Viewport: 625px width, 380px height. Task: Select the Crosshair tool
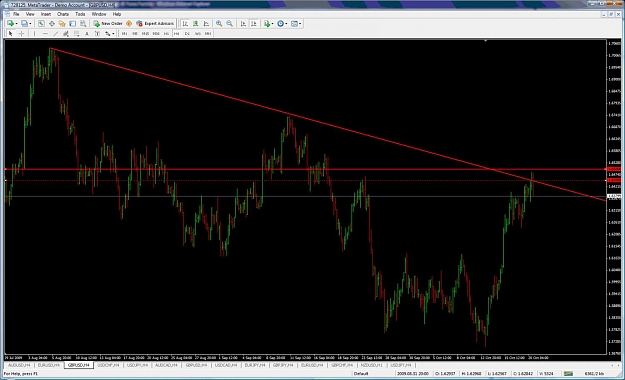pos(22,33)
